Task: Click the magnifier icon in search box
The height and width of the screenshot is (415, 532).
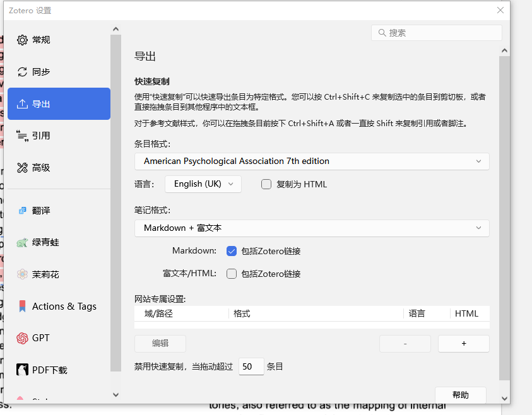Action: pos(382,33)
